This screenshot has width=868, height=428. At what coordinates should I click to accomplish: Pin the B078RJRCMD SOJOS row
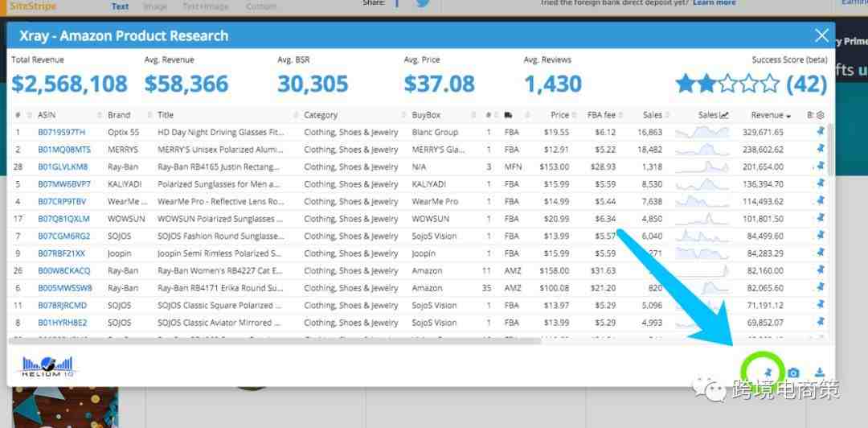(821, 304)
